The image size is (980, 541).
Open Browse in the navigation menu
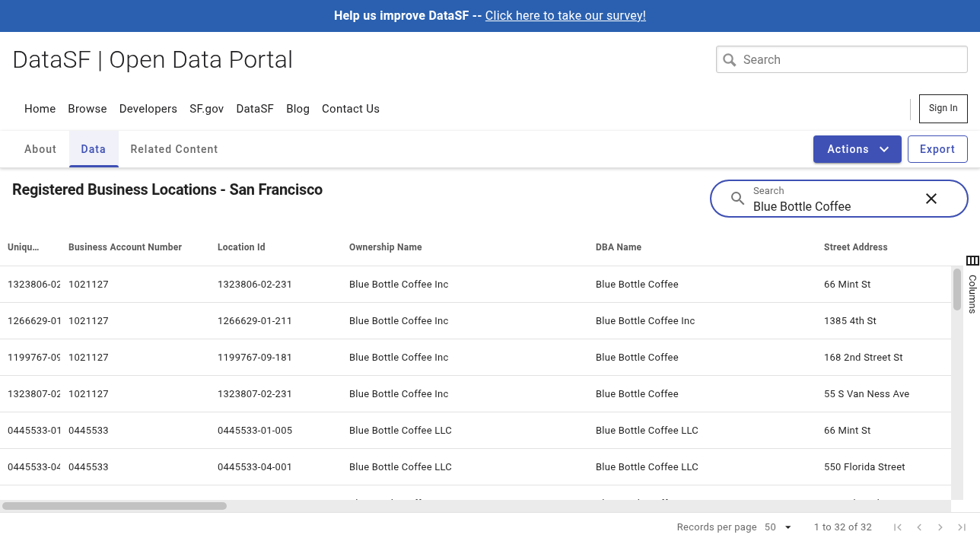(87, 109)
